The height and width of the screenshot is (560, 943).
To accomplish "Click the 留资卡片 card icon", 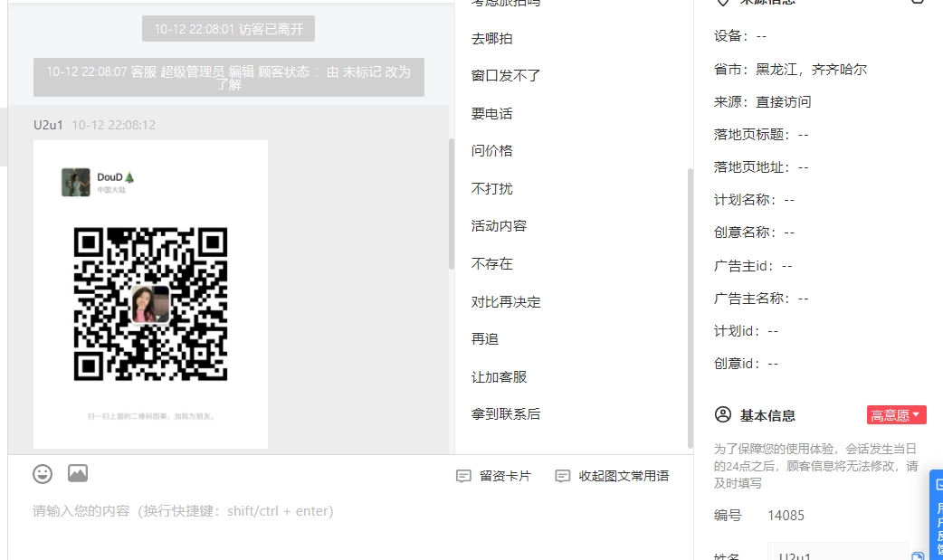I will (463, 477).
